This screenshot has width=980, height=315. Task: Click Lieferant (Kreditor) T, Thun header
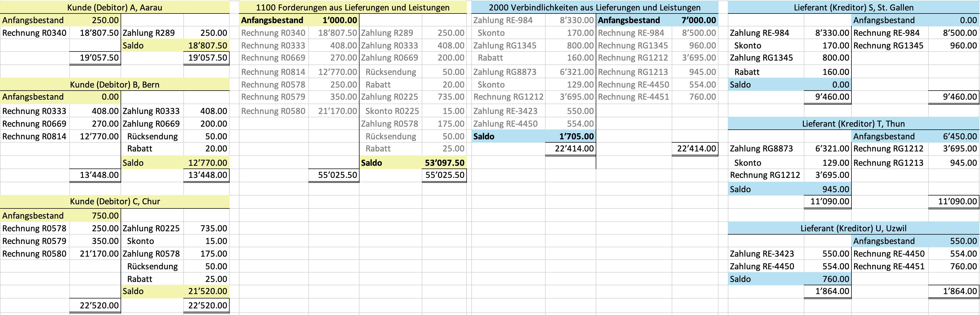click(x=853, y=124)
